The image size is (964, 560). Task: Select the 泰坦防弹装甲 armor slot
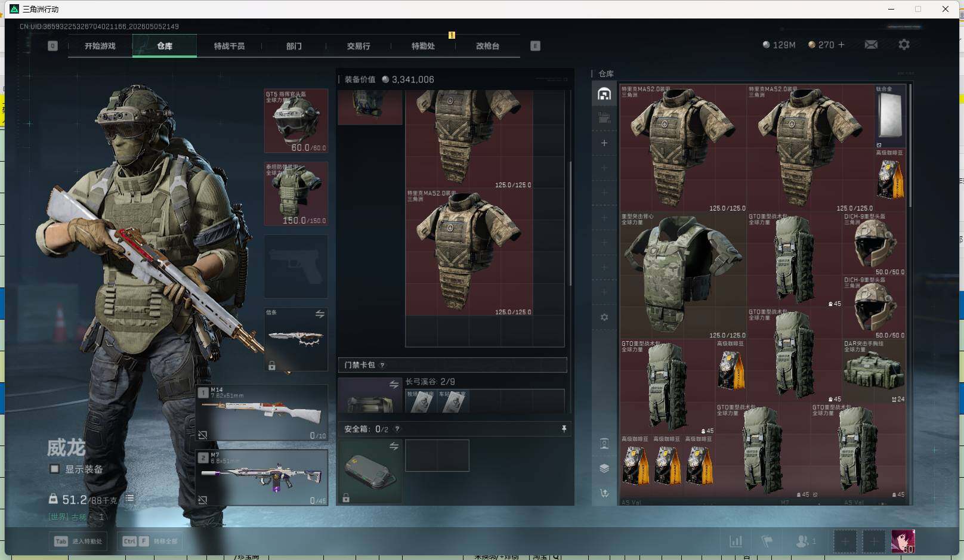tap(296, 194)
